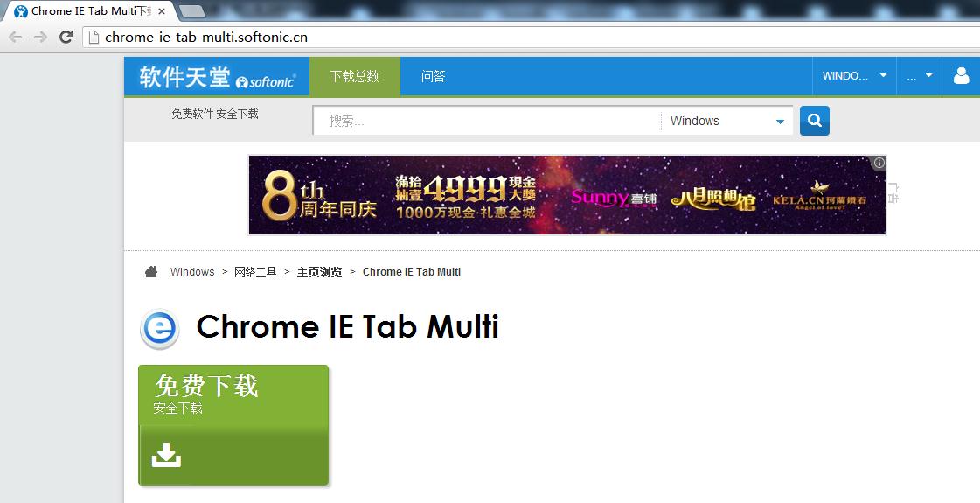
Task: Close the Chrome IE Tab Multi tab
Action: point(162,11)
